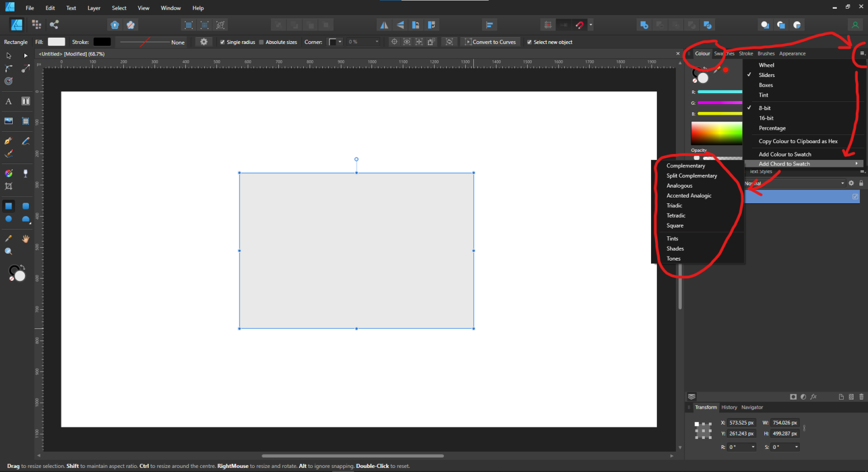This screenshot has height=472, width=868.
Task: Click the Flip Horizontal toolbar icon
Action: point(384,25)
